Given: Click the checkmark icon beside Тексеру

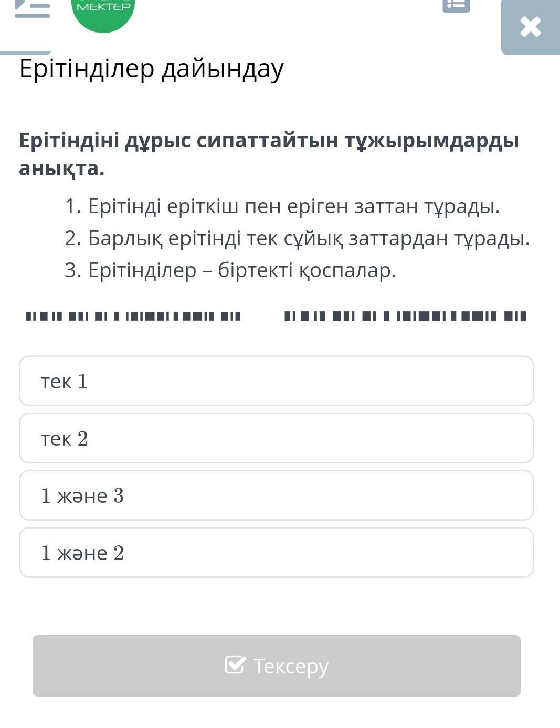Looking at the screenshot, I should (x=235, y=664).
